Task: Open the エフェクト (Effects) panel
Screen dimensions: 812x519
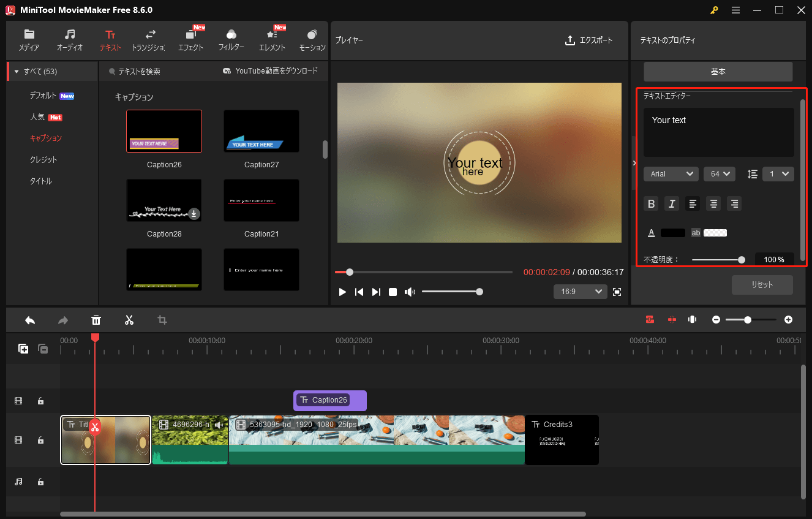Action: coord(190,39)
